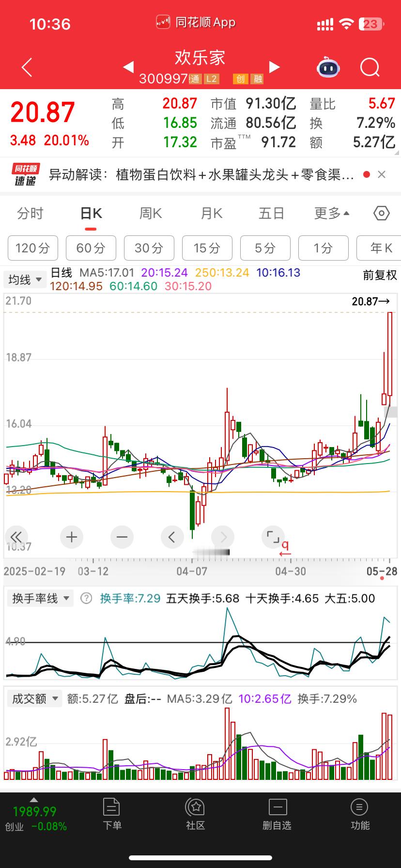Image resolution: width=401 pixels, height=868 pixels.
Task: Open the AI robot assistant
Action: [328, 67]
